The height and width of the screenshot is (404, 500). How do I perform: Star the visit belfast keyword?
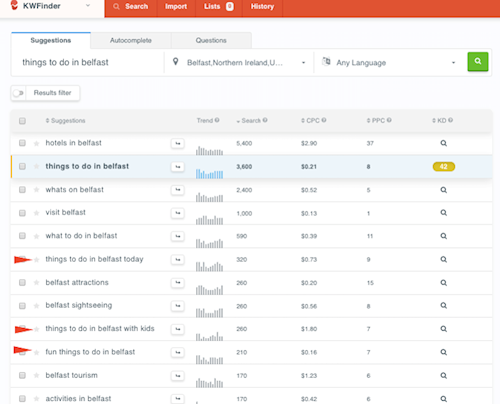click(36, 213)
